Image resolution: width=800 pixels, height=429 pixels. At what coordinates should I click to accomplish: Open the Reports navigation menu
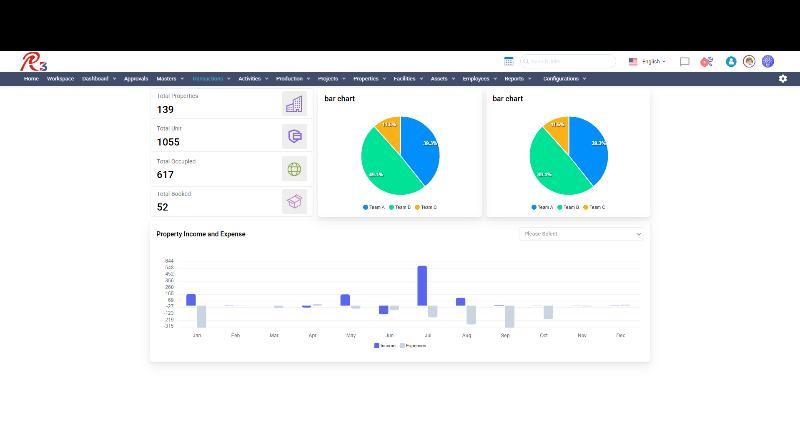517,78
